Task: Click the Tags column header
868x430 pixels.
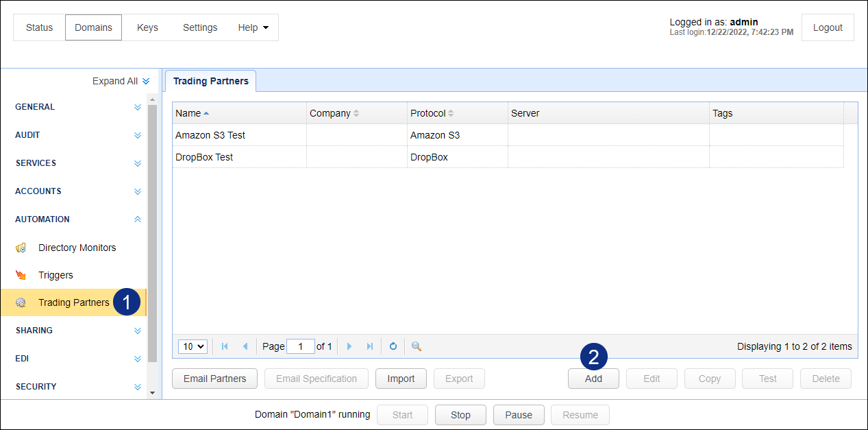Action: tap(776, 113)
